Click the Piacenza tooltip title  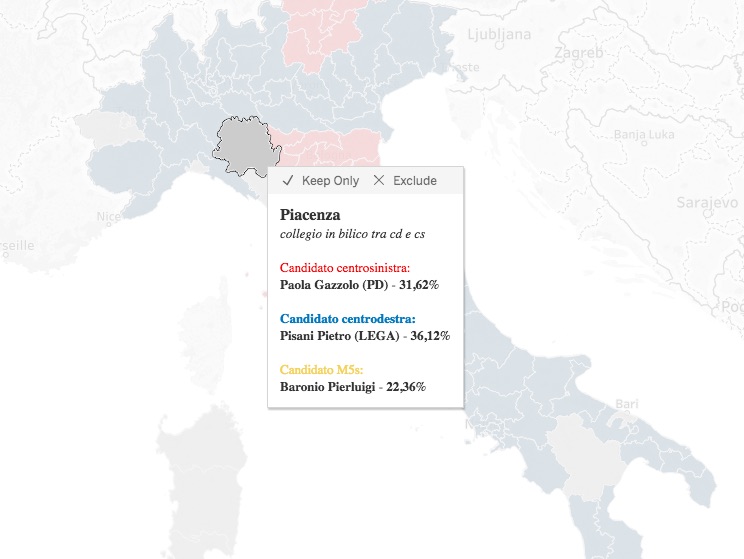click(x=310, y=215)
